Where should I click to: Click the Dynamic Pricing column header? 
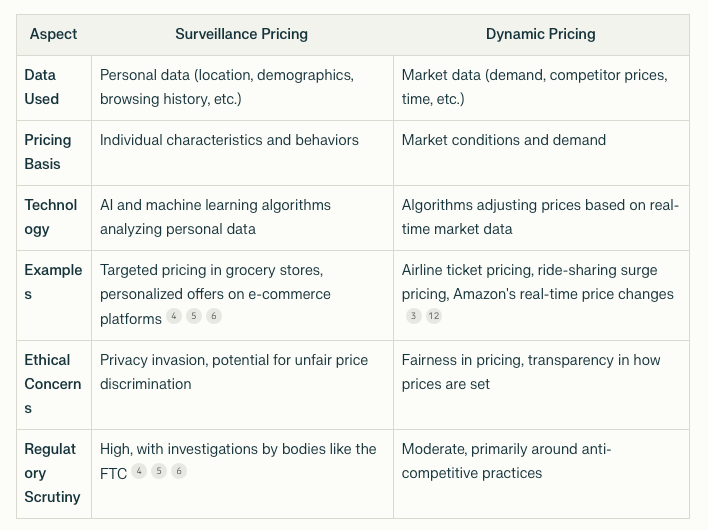[x=540, y=34]
